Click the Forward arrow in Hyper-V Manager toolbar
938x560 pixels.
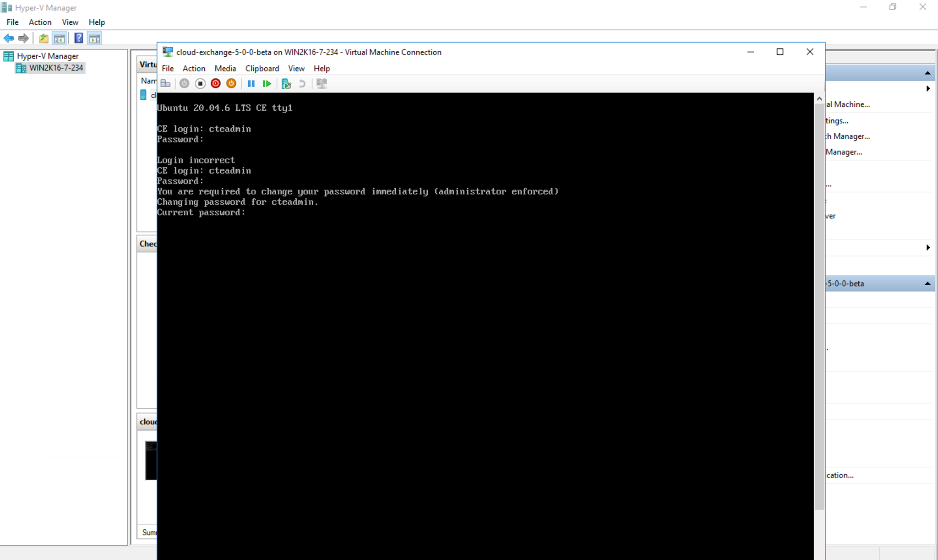[x=23, y=38]
